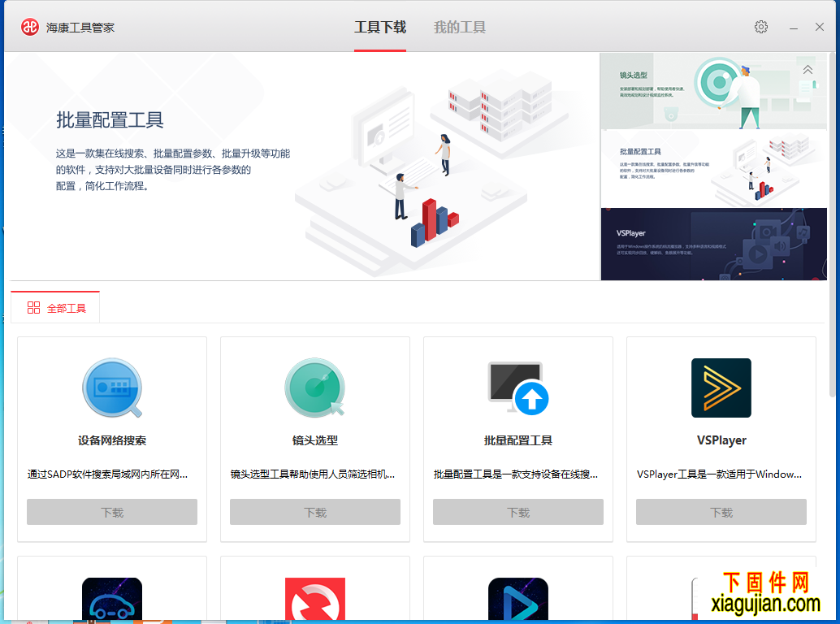The height and width of the screenshot is (624, 840).
Task: Click the 海康工具管家 logo icon
Action: 30,27
